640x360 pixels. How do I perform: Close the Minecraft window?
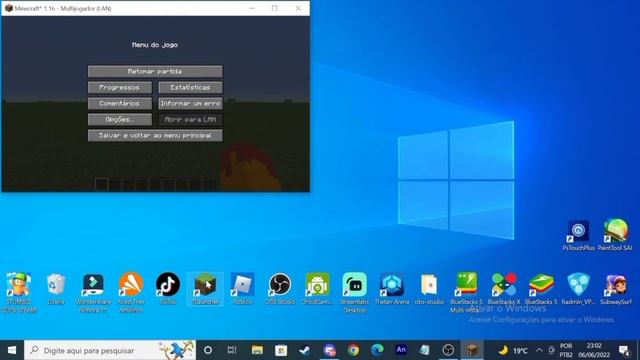tap(298, 8)
